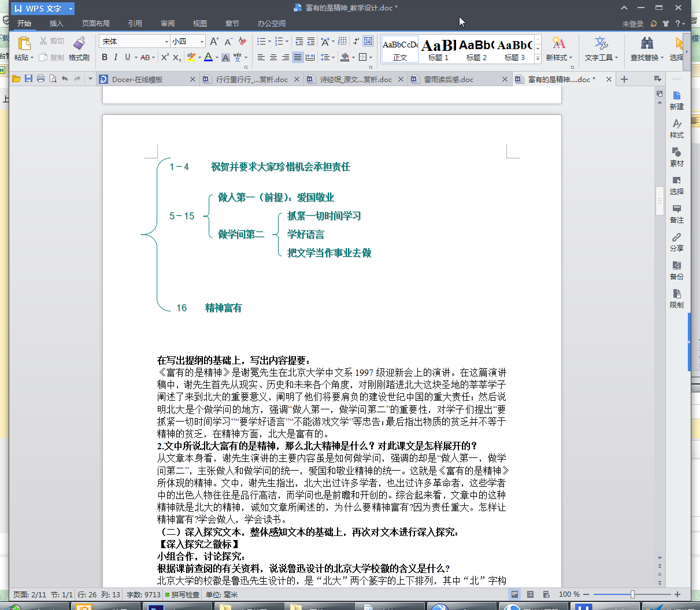Open the 引用 (References) ribbon tab
Viewport: 700px width, 610px height.
(x=135, y=24)
